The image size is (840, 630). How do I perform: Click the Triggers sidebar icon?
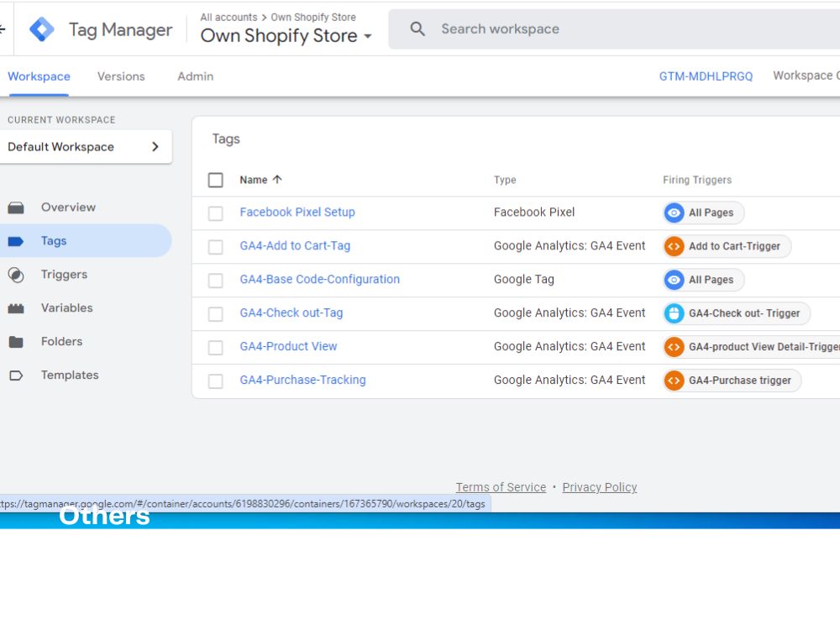[16, 275]
